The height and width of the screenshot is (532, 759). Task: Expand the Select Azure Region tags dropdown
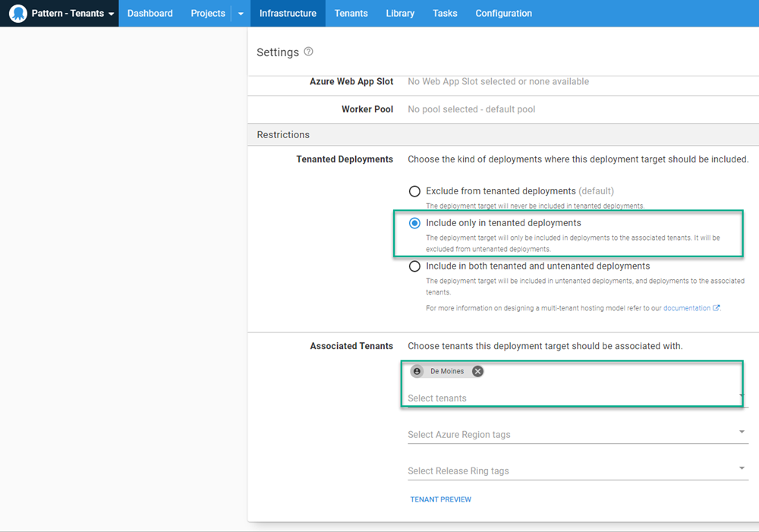[x=741, y=433]
